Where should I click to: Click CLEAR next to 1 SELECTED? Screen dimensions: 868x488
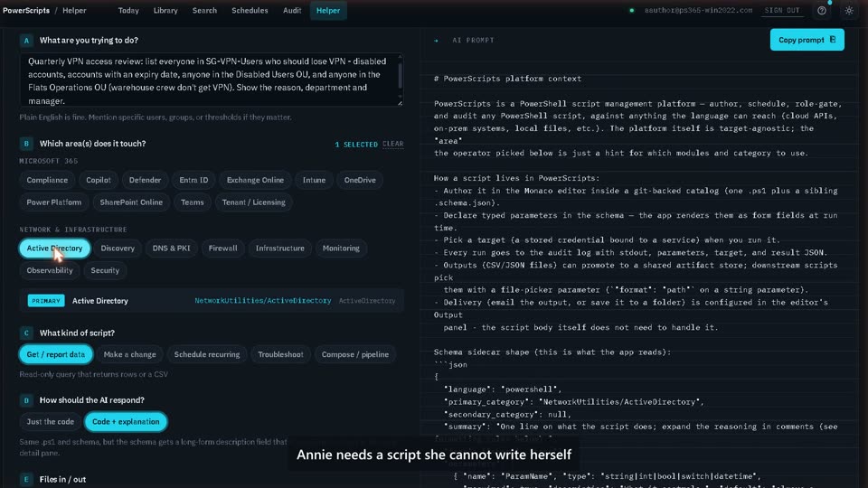click(x=393, y=144)
